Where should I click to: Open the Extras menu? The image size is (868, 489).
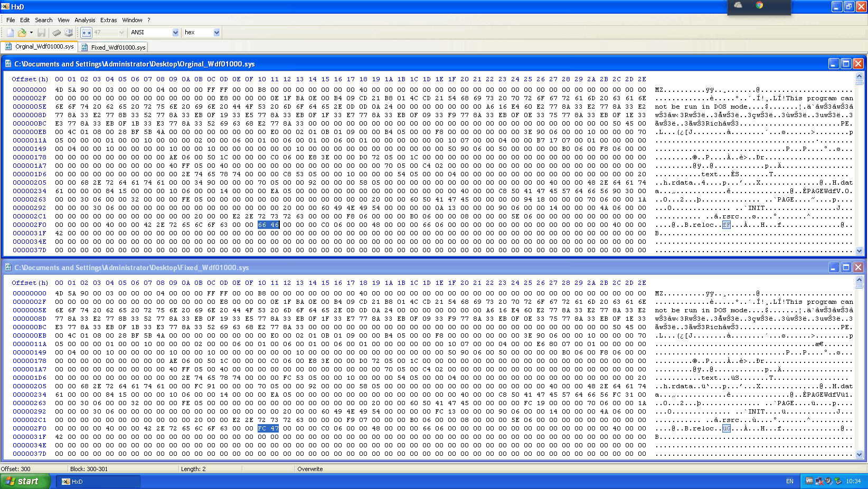109,20
